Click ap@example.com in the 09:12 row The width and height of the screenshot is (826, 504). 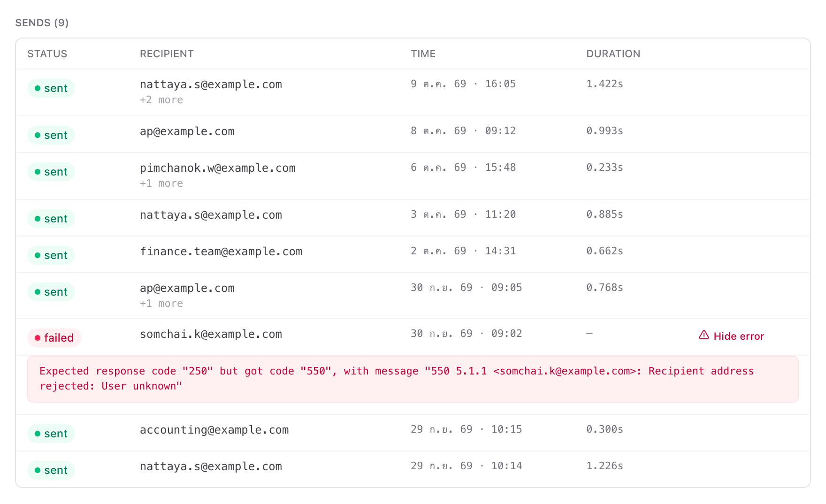[187, 131]
